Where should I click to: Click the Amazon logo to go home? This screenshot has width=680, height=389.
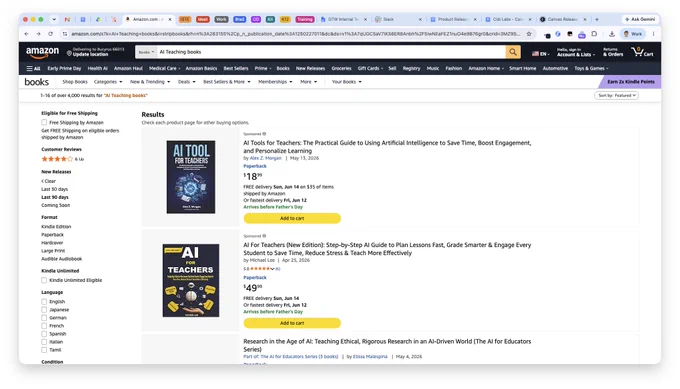click(x=42, y=52)
